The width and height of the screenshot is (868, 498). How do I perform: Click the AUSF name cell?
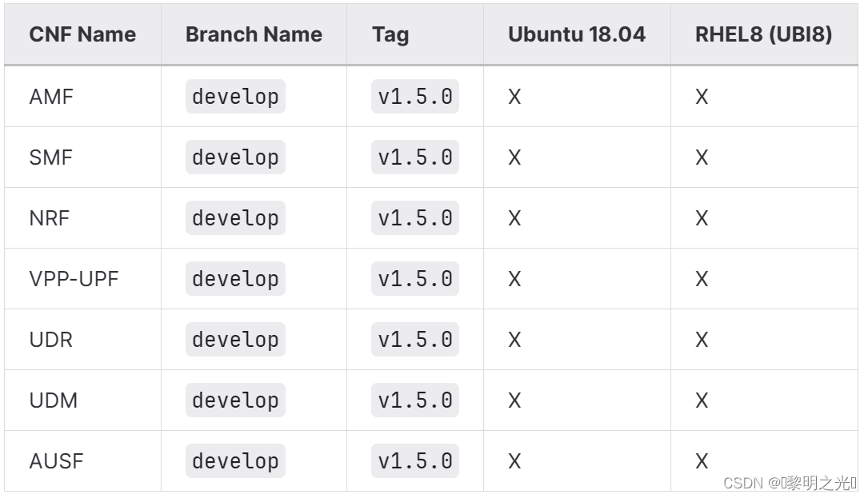82,461
